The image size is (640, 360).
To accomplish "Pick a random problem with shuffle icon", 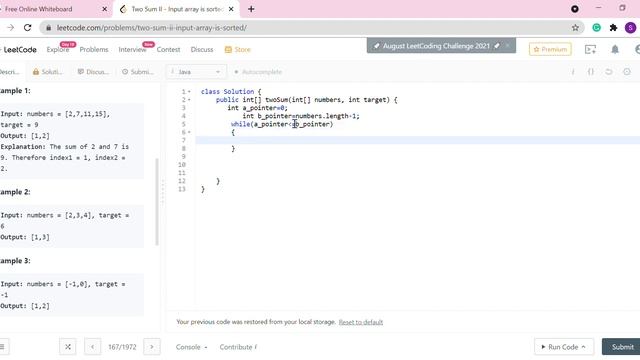I will 68,347.
